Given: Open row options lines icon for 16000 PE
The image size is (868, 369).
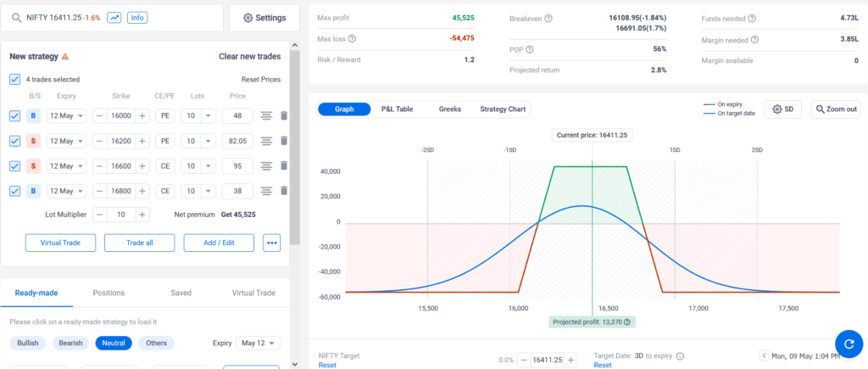Looking at the screenshot, I should click(266, 116).
